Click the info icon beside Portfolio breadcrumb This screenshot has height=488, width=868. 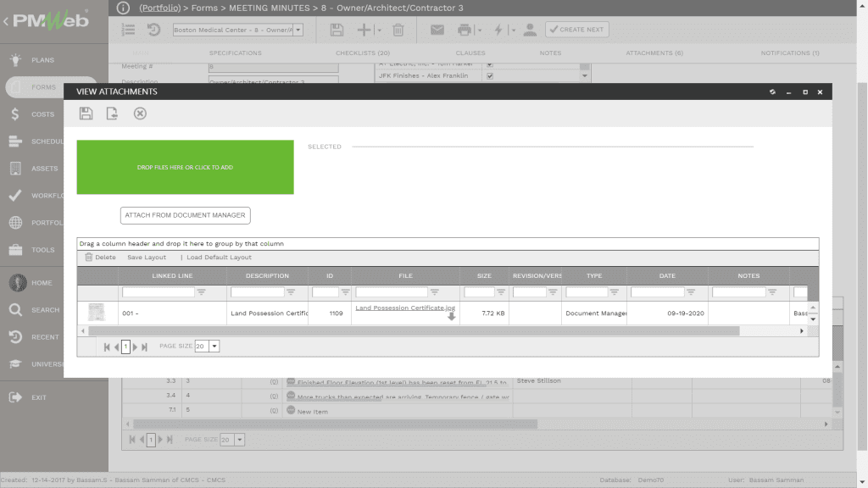(x=123, y=8)
